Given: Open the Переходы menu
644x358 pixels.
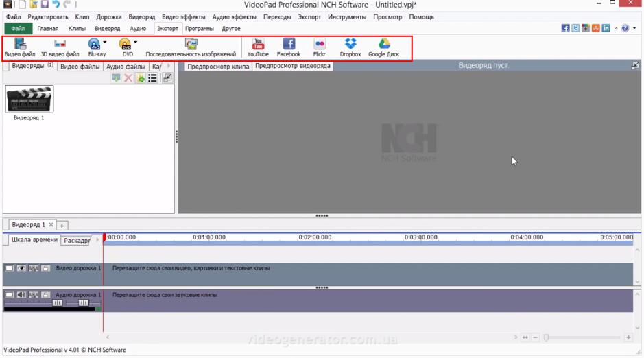Looking at the screenshot, I should pyautogui.click(x=277, y=17).
